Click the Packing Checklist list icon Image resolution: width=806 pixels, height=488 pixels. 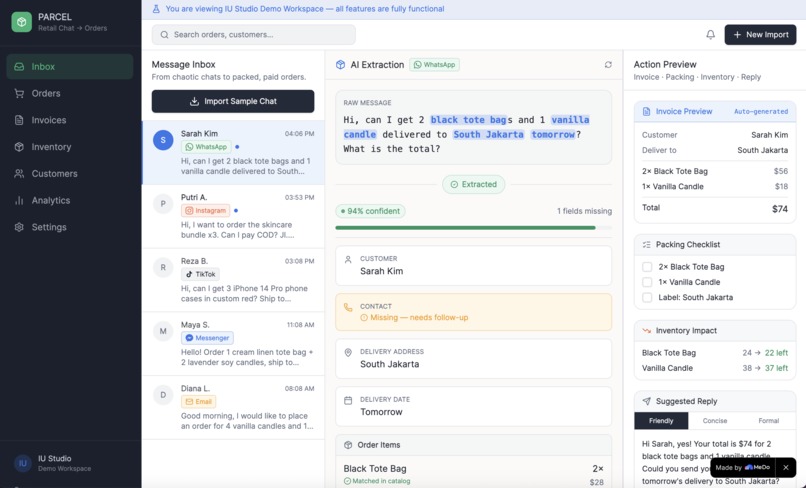647,245
